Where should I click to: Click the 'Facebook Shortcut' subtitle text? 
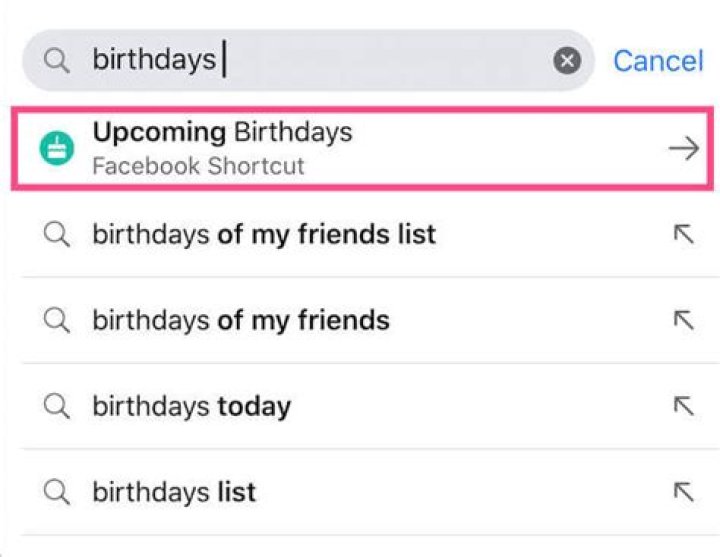[198, 166]
